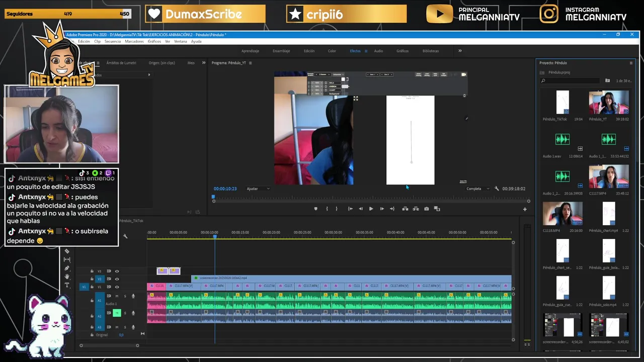Screen dimensions: 644x362
Task: Step forward one frame
Action: pos(382,209)
